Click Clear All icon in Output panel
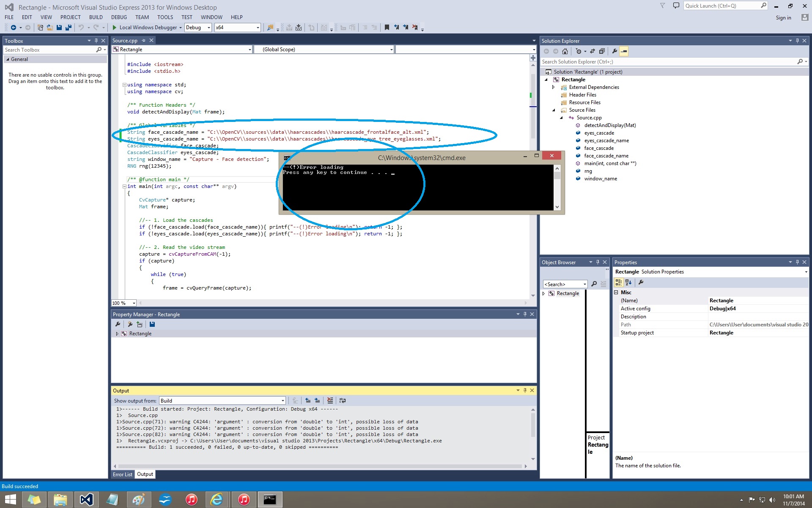 [x=330, y=400]
